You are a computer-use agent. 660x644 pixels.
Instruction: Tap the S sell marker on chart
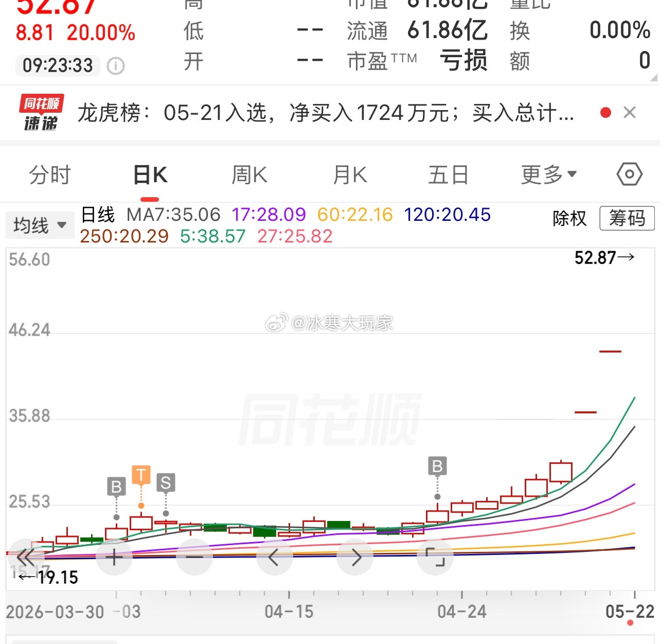coord(166,483)
